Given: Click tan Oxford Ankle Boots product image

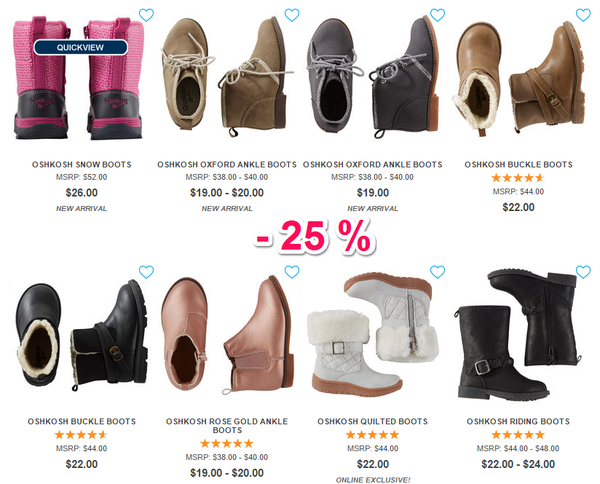Looking at the screenshot, I should click(x=226, y=77).
